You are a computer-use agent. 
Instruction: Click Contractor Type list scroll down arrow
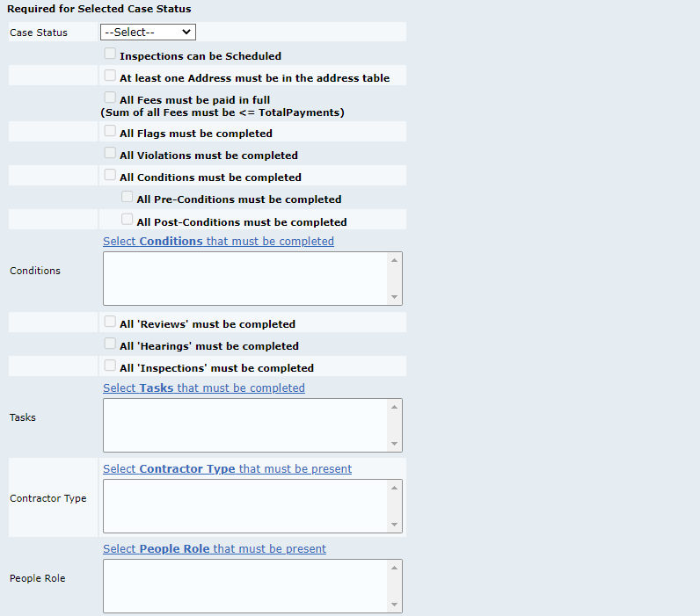[394, 525]
